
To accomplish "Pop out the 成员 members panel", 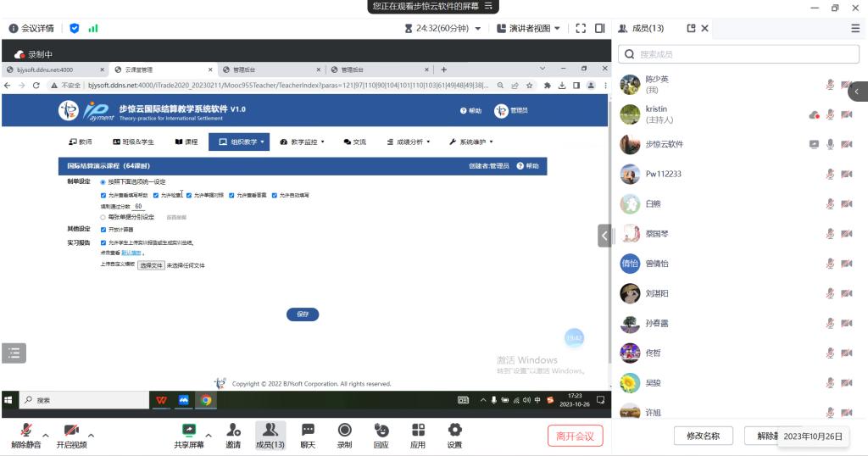I will [x=691, y=28].
